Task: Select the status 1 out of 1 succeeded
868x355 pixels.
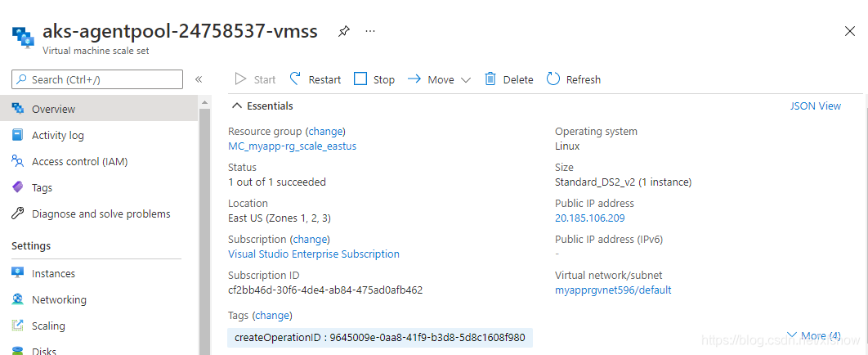Action: (277, 182)
